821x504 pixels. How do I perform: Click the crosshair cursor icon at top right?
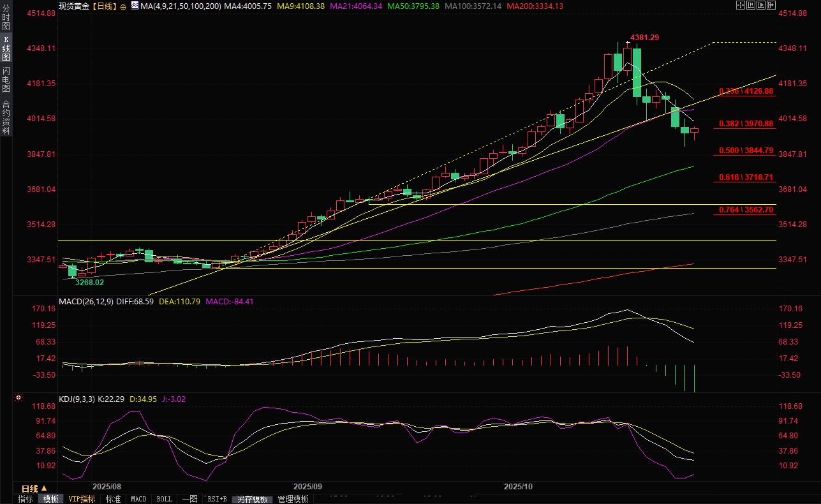click(x=741, y=5)
